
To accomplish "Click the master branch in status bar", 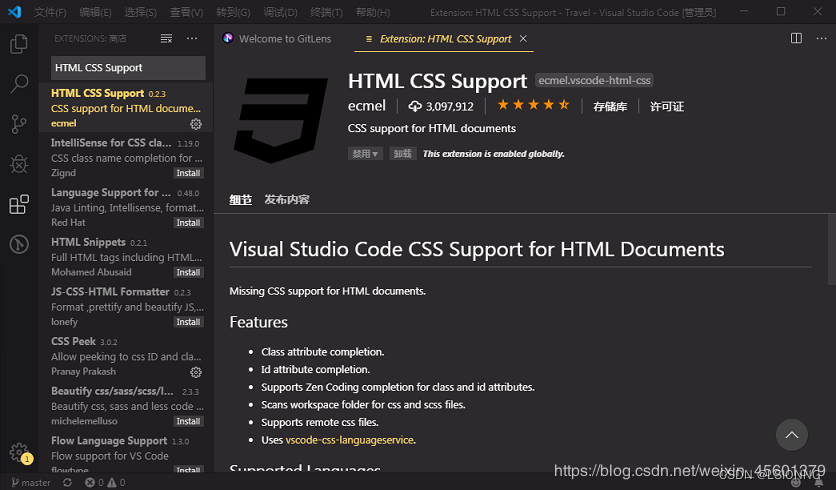I will pyautogui.click(x=31, y=483).
